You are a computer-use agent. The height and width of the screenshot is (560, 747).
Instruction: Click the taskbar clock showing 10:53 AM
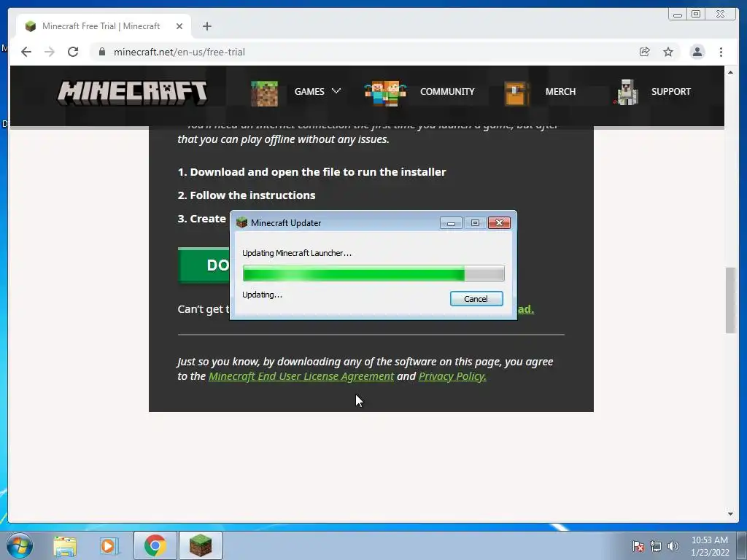(x=710, y=546)
